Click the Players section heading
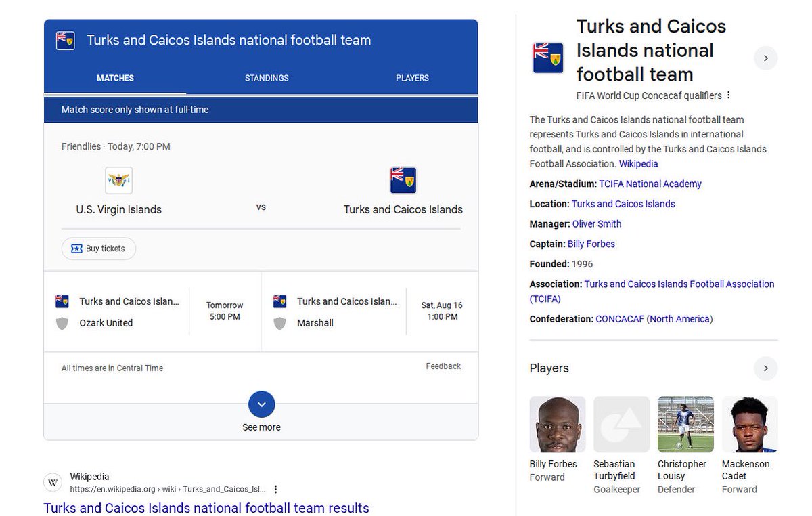This screenshot has height=516, width=812. coord(549,368)
